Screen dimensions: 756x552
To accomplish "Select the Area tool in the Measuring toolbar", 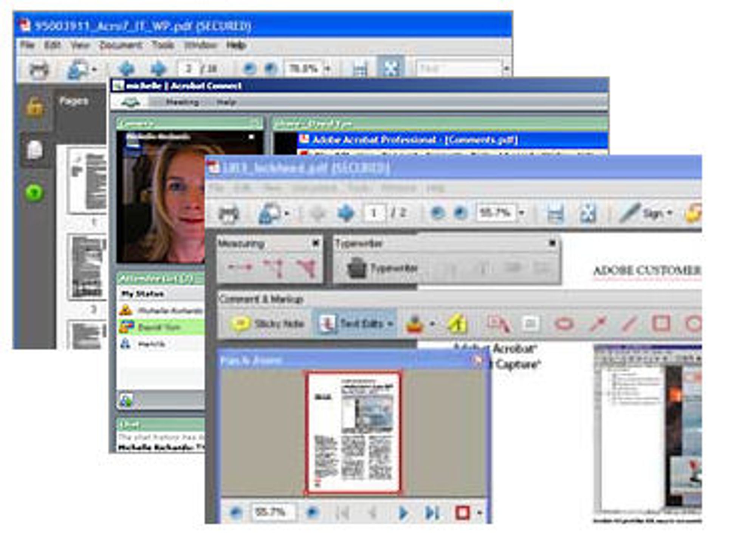I will click(x=307, y=267).
